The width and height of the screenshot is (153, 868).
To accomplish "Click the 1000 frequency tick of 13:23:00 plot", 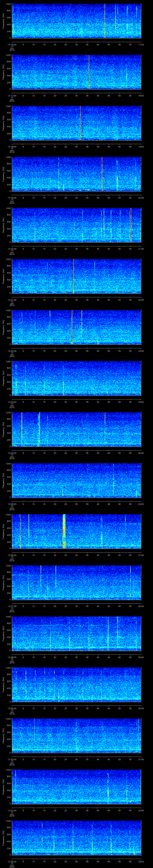I will [8, 362].
